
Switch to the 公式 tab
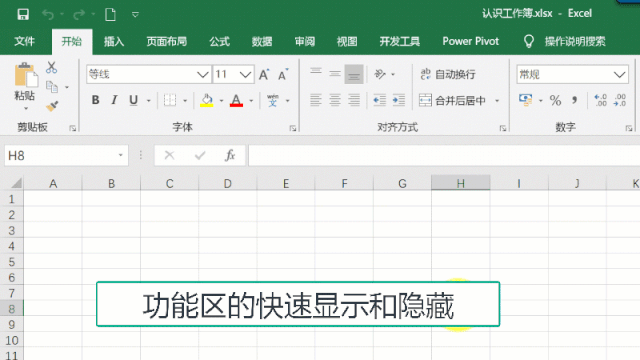pyautogui.click(x=220, y=42)
